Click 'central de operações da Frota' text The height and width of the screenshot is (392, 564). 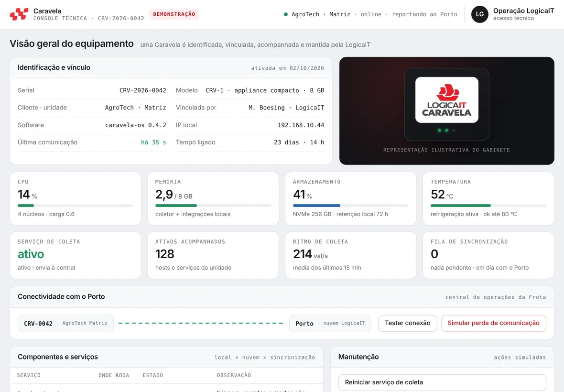[x=496, y=297]
